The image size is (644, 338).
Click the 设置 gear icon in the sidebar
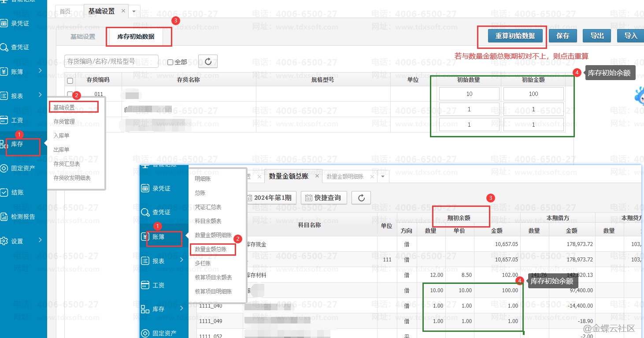(x=4, y=241)
